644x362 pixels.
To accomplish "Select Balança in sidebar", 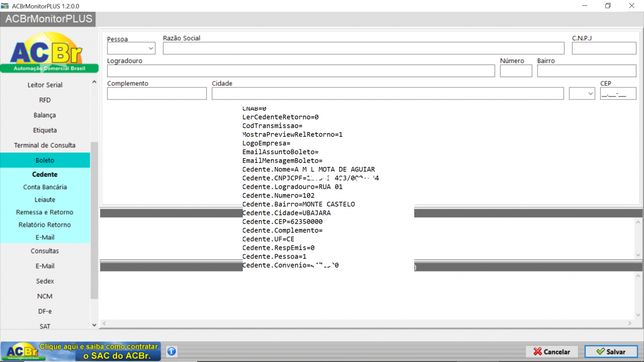I will pyautogui.click(x=45, y=115).
